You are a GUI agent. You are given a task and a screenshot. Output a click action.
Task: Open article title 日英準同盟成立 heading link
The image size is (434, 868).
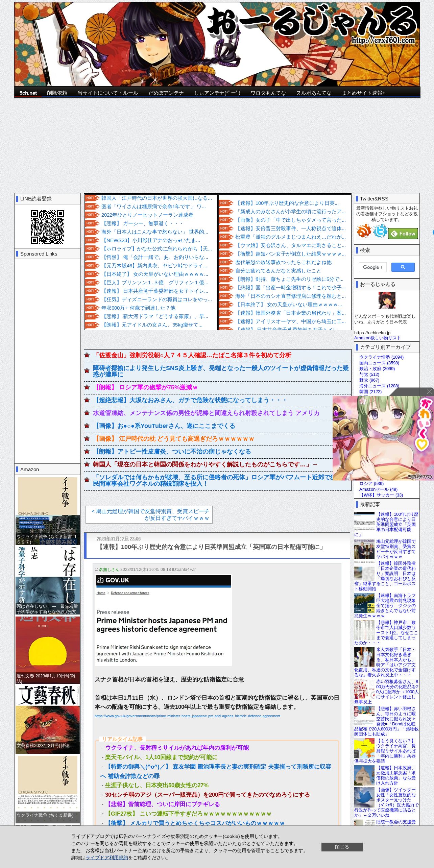coord(211,547)
